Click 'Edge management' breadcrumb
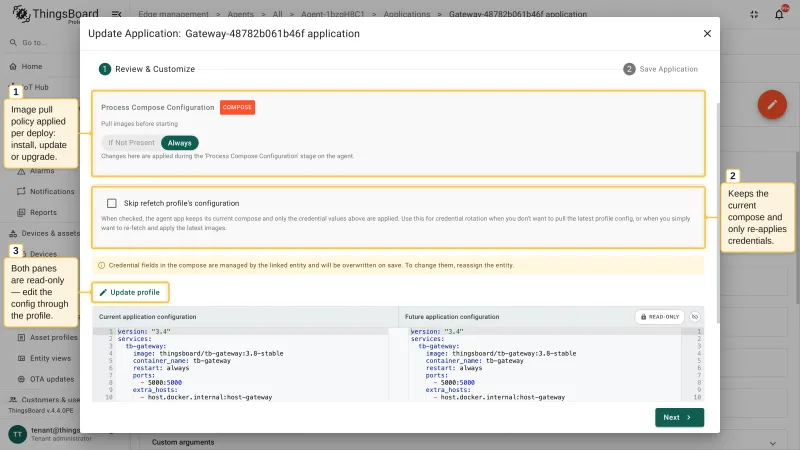The height and width of the screenshot is (450, 800). (173, 14)
